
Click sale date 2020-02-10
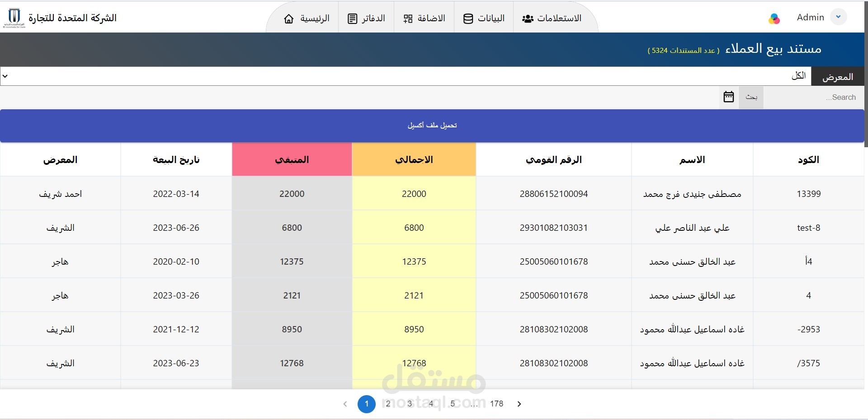[176, 261]
